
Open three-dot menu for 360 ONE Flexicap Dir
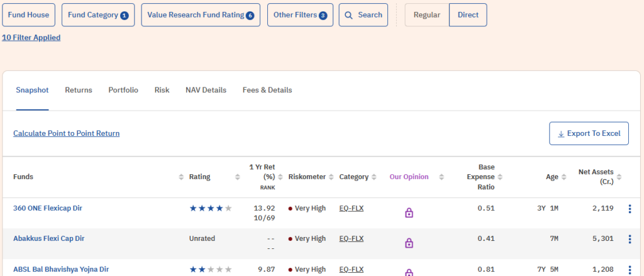630,209
